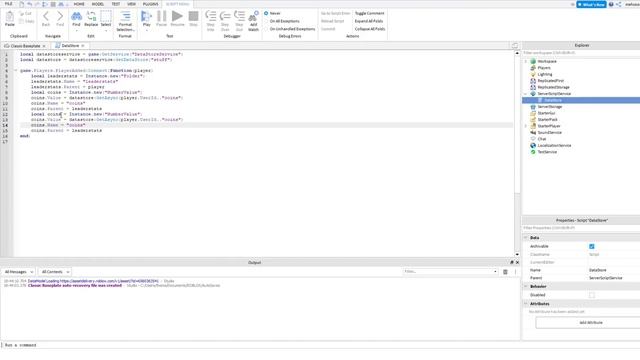
Task: Undock the Output panel with pin icon
Action: pos(512,262)
